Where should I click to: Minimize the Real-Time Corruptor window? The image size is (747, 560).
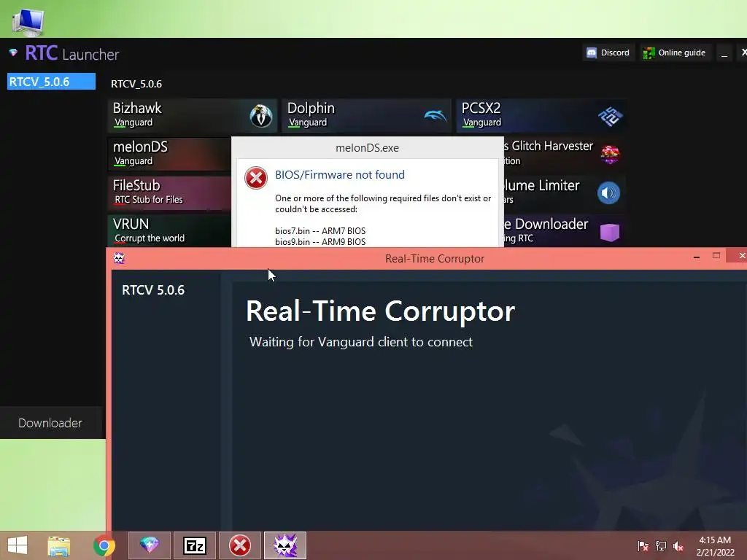(x=697, y=257)
